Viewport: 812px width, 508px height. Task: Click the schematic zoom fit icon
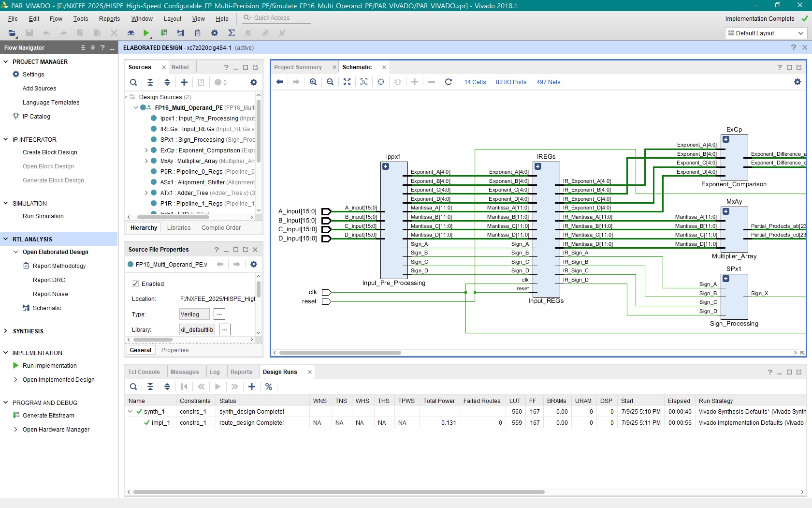point(347,82)
